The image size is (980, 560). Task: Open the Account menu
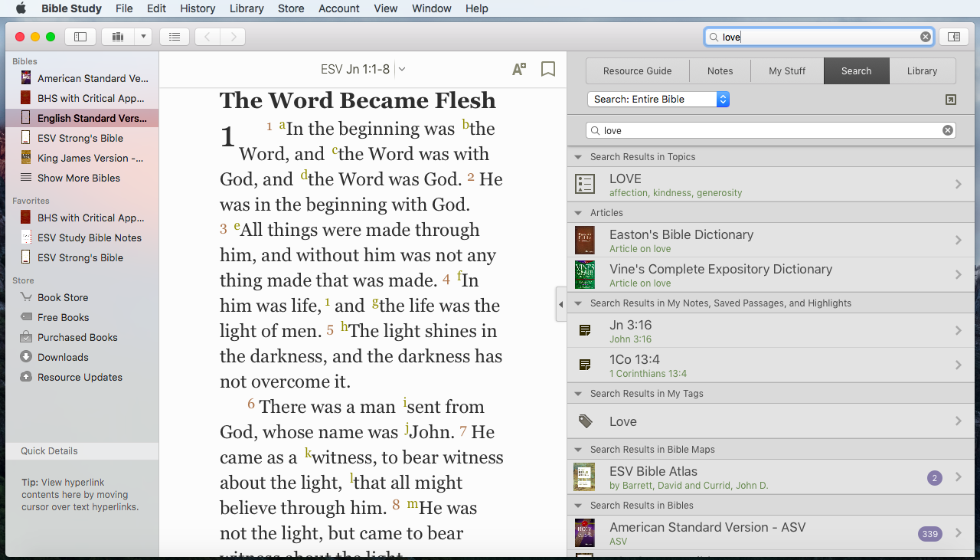point(338,8)
